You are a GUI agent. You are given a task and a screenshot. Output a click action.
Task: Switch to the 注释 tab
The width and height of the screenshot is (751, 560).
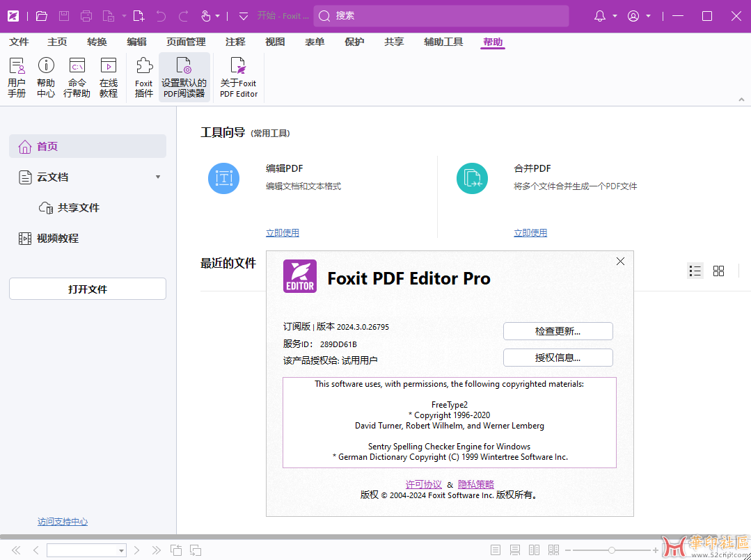click(x=236, y=42)
